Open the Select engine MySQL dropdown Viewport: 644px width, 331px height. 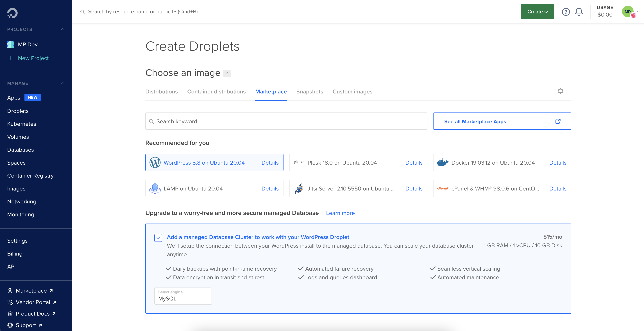183,296
